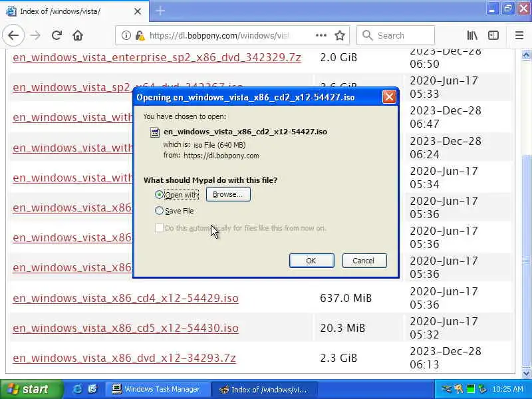Click the date 2023-Dec-28 06:13

pyautogui.click(x=445, y=358)
